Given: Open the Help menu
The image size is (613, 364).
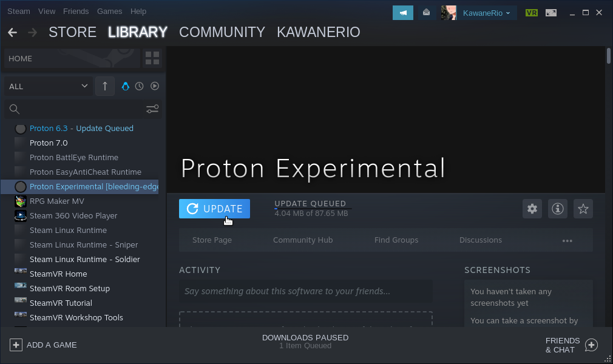Looking at the screenshot, I should (138, 12).
